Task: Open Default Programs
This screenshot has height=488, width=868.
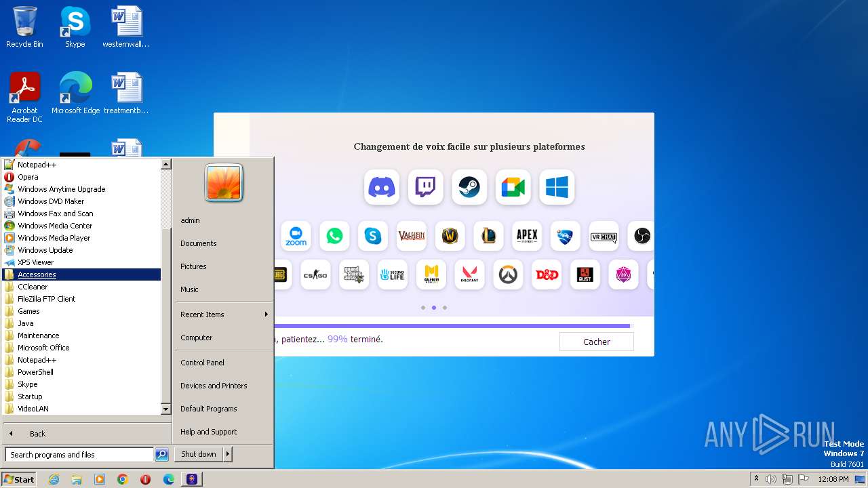Action: coord(224,409)
